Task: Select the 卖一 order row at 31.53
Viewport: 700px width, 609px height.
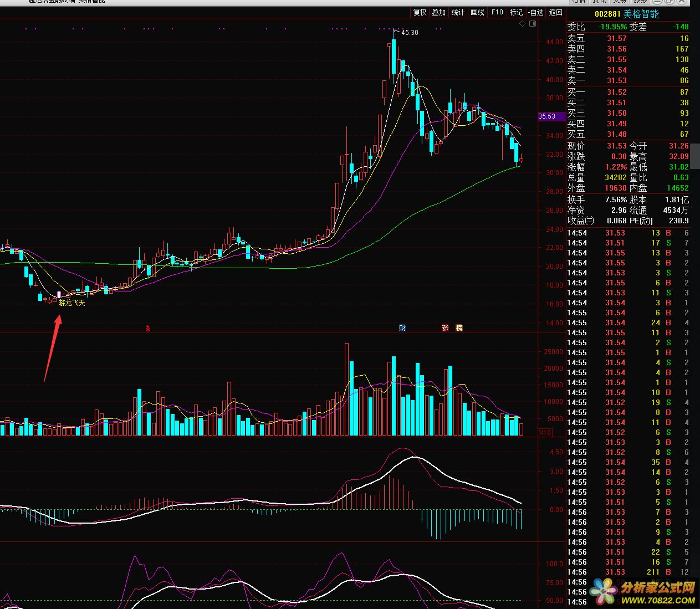Action: pos(628,80)
